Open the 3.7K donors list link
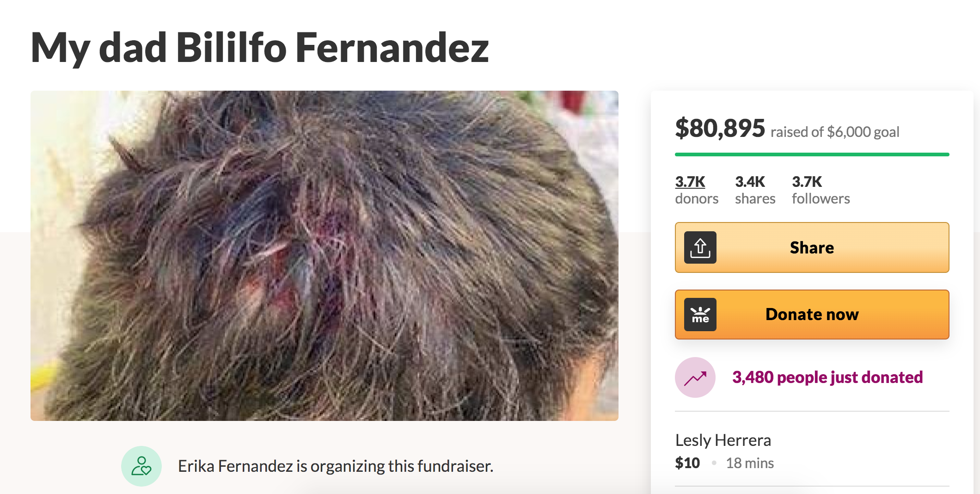The image size is (980, 494). click(690, 182)
